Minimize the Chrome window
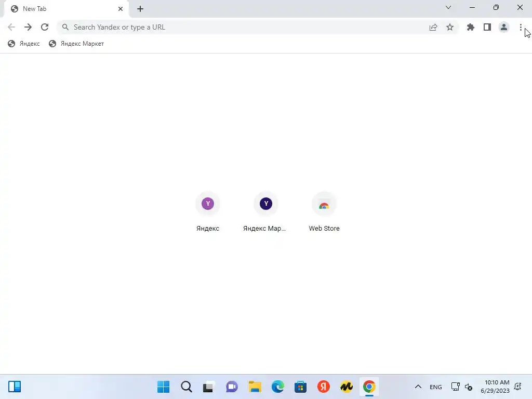 pyautogui.click(x=472, y=7)
